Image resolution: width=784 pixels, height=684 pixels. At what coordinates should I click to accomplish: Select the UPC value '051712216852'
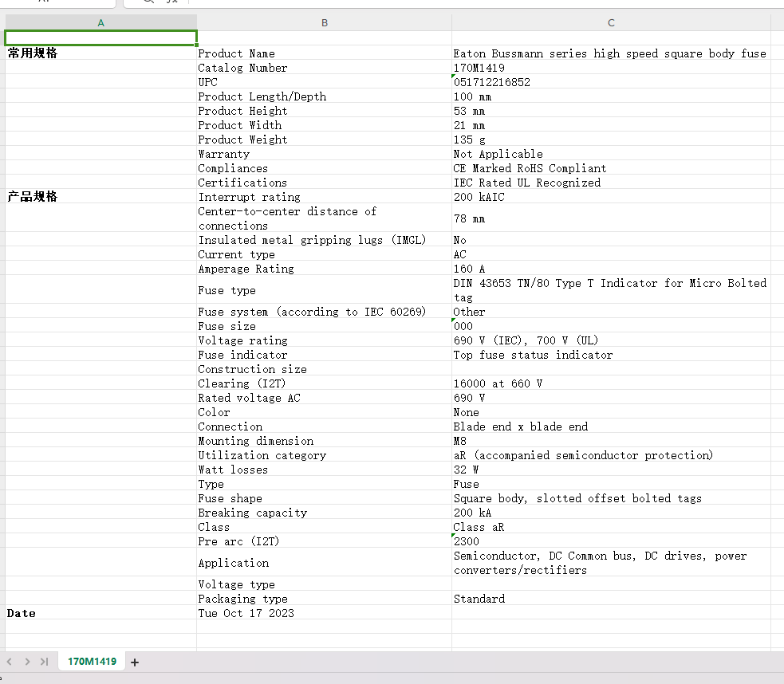coord(611,82)
